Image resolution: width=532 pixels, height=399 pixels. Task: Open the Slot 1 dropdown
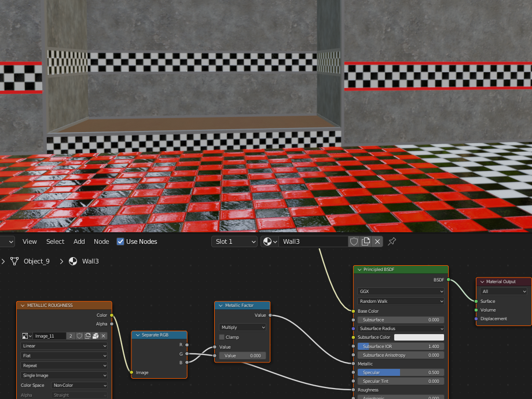tap(234, 241)
